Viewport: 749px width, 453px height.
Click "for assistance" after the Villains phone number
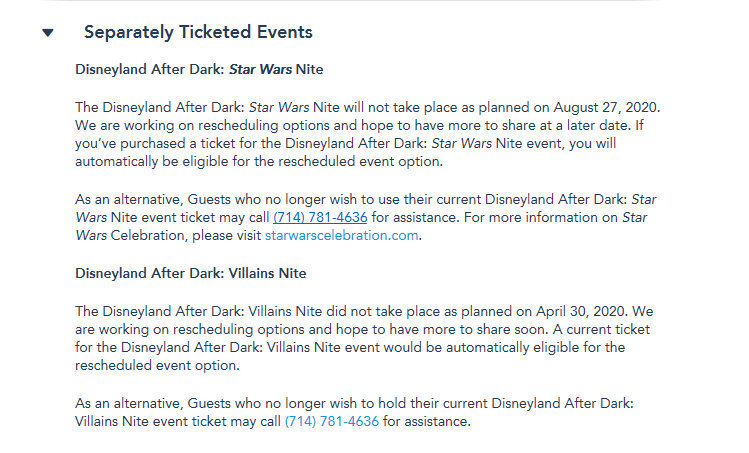(x=426, y=421)
